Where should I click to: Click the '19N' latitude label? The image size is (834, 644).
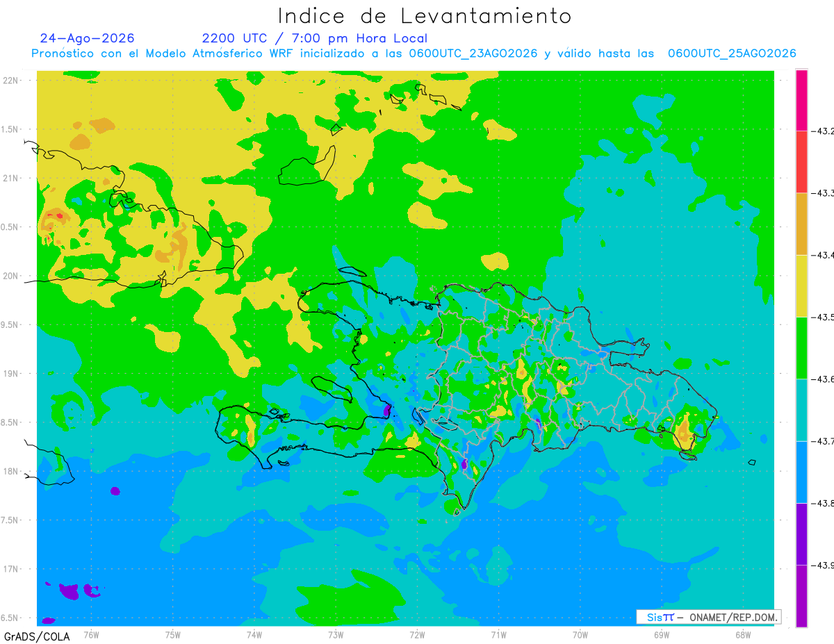click(x=12, y=374)
